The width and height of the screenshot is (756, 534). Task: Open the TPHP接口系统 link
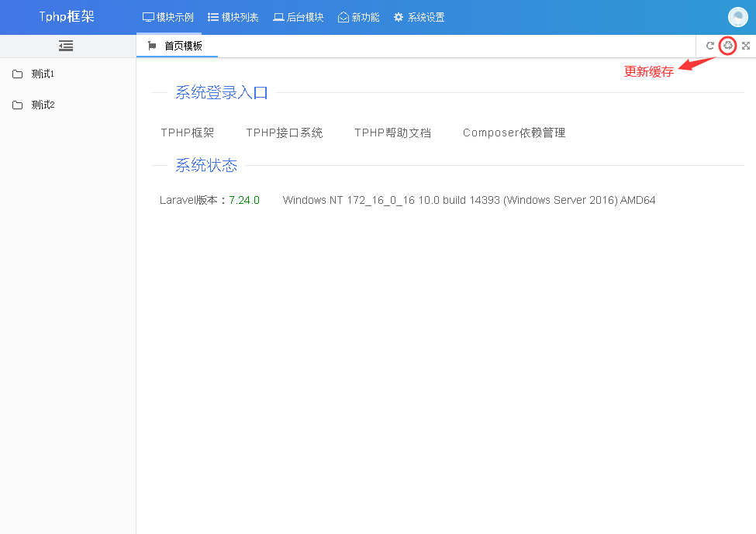pos(285,133)
